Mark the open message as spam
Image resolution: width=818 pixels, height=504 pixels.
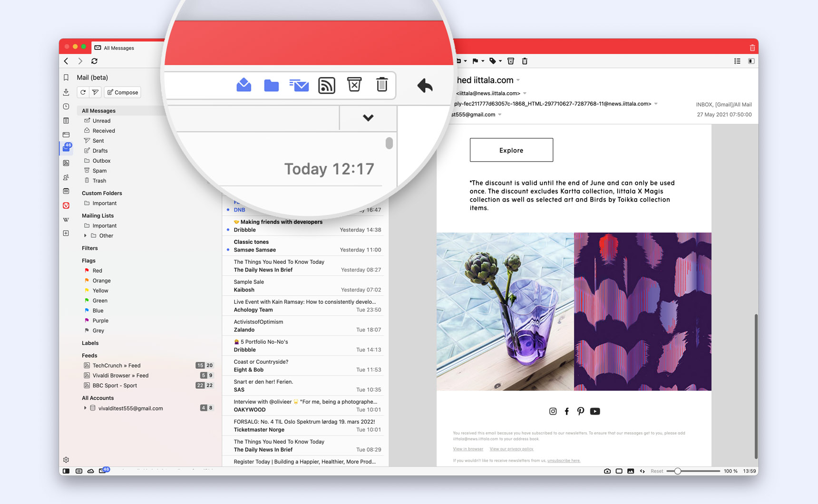(511, 61)
